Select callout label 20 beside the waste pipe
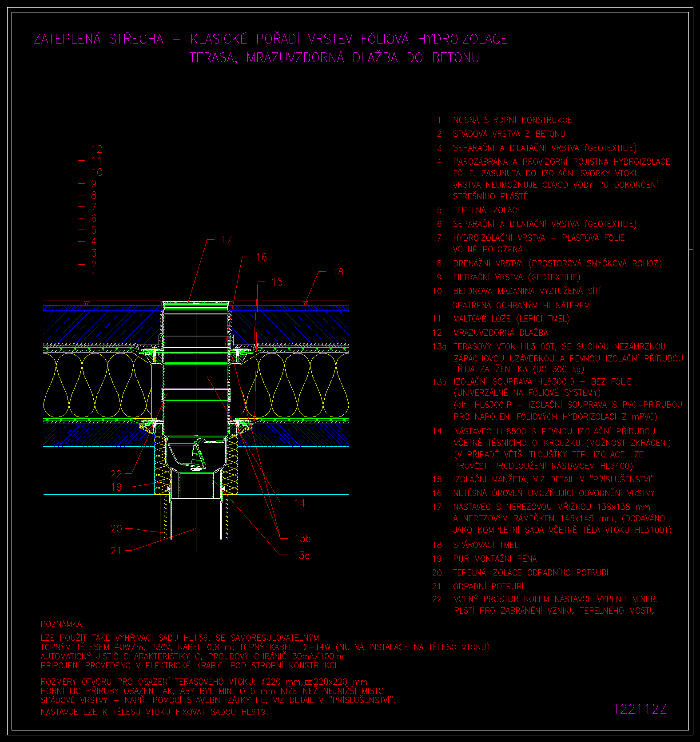This screenshot has width=700, height=742. click(x=116, y=529)
